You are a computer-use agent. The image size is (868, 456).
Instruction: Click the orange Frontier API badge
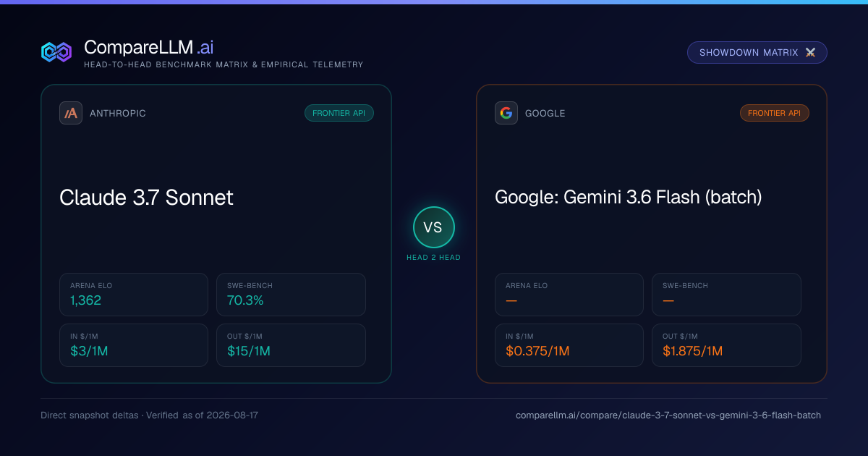click(775, 113)
